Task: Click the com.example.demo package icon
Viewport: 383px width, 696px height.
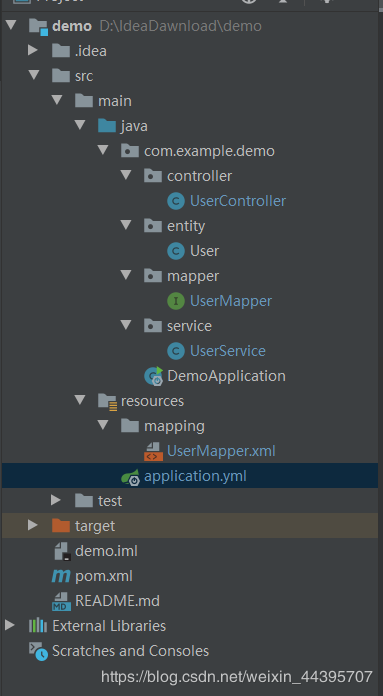Action: point(130,151)
